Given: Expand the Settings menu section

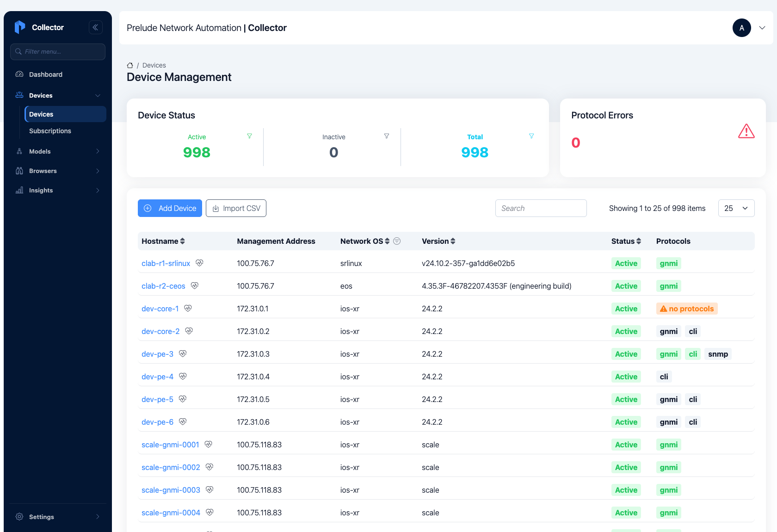Looking at the screenshot, I should click(x=98, y=517).
